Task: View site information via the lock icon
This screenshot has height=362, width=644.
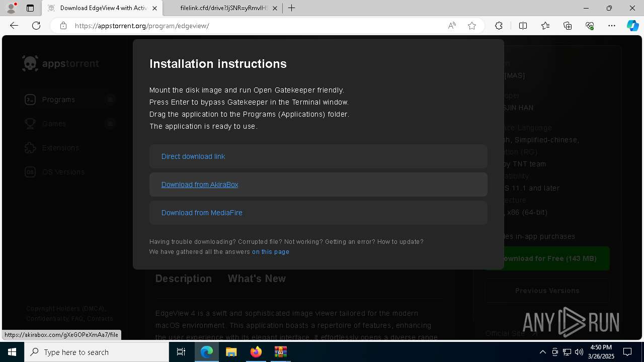Action: (x=63, y=26)
